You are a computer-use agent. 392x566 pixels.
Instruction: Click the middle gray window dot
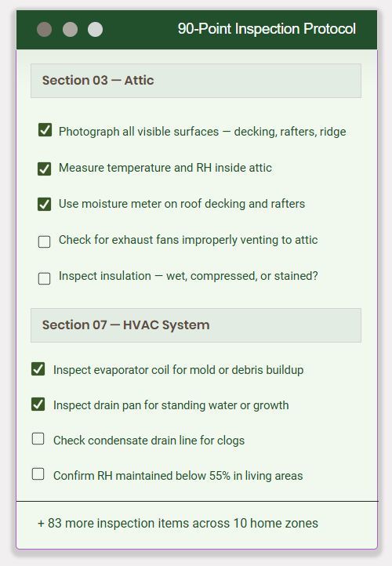pyautogui.click(x=70, y=29)
